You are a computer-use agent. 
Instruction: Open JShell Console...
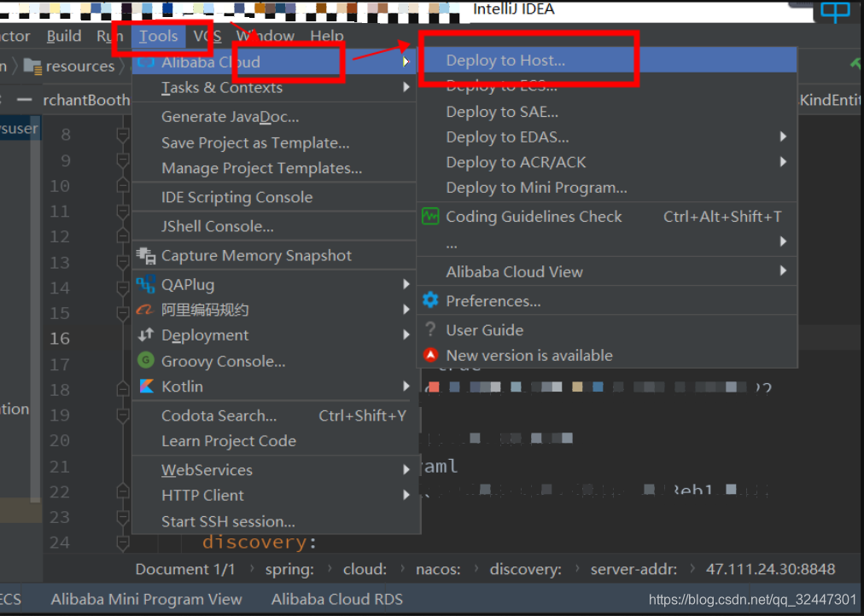pos(274,226)
